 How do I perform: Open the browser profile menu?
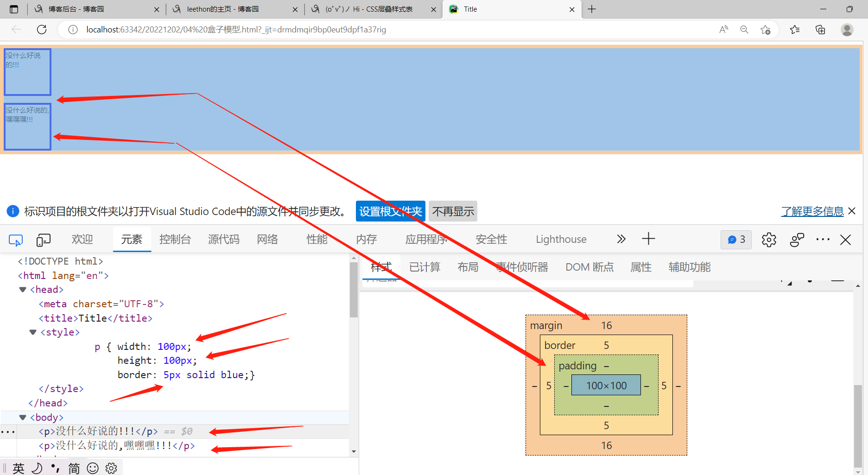(x=847, y=30)
